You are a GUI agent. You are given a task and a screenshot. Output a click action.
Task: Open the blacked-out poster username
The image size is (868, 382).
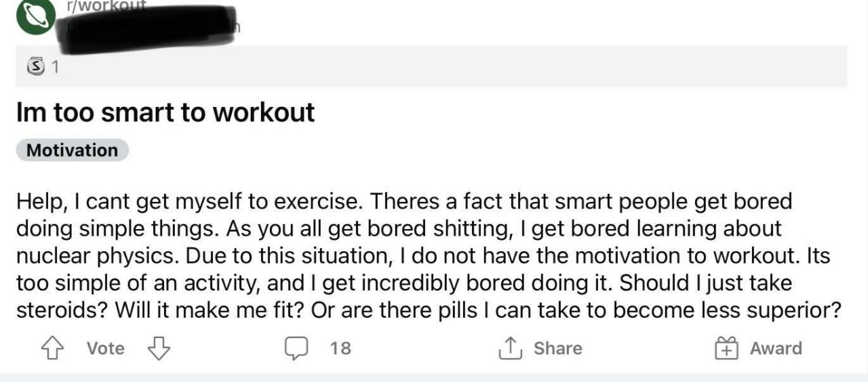point(149,27)
